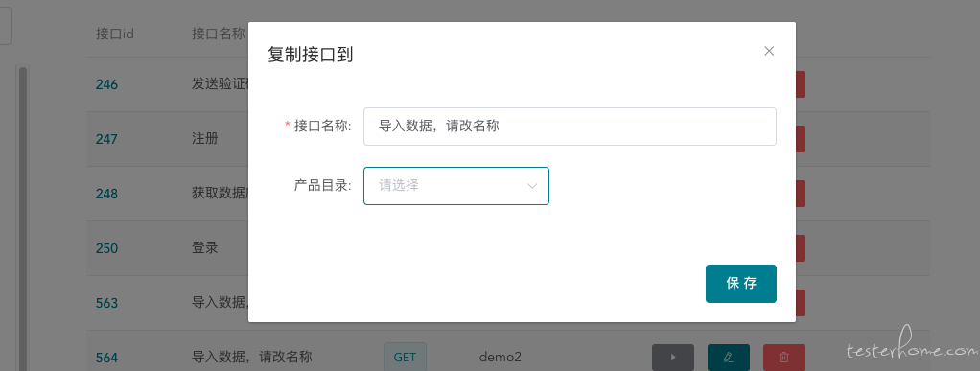Click the red delete button in row 247
Viewport: 980px width, 371px height.
(x=801, y=139)
